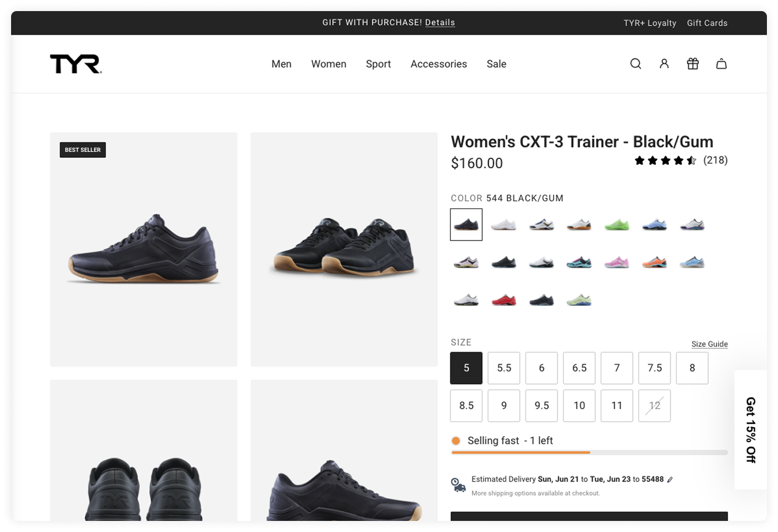The height and width of the screenshot is (532, 778).
Task: Choose the pale lime shoe with blue sole
Action: (x=579, y=300)
